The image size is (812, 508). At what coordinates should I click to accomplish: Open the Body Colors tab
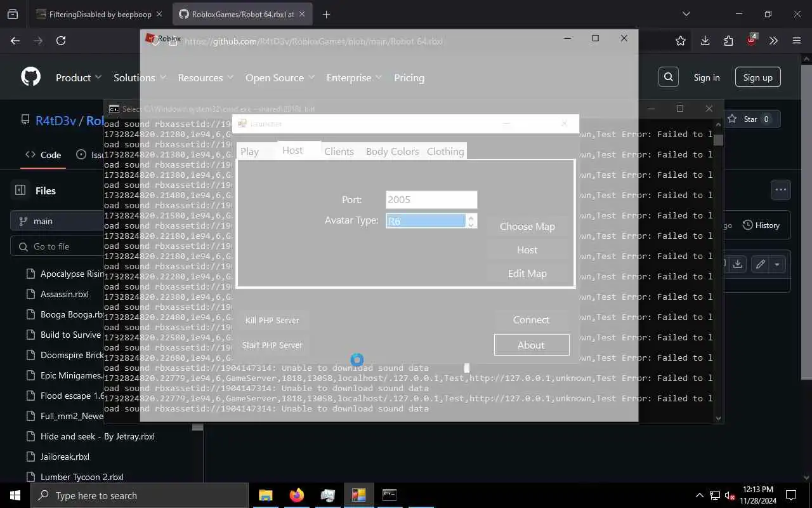coord(392,151)
